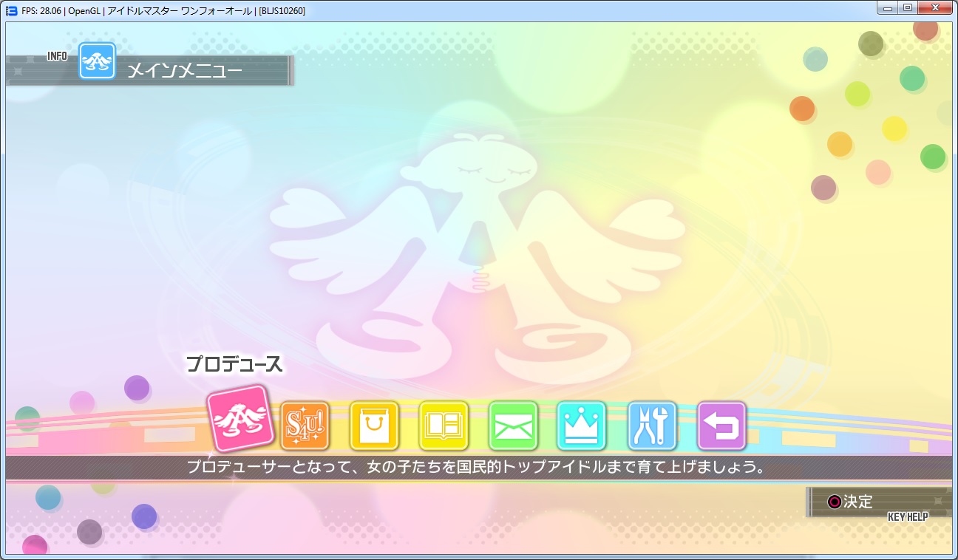
Task: Open the wrench and pliers options icon
Action: pyautogui.click(x=652, y=426)
